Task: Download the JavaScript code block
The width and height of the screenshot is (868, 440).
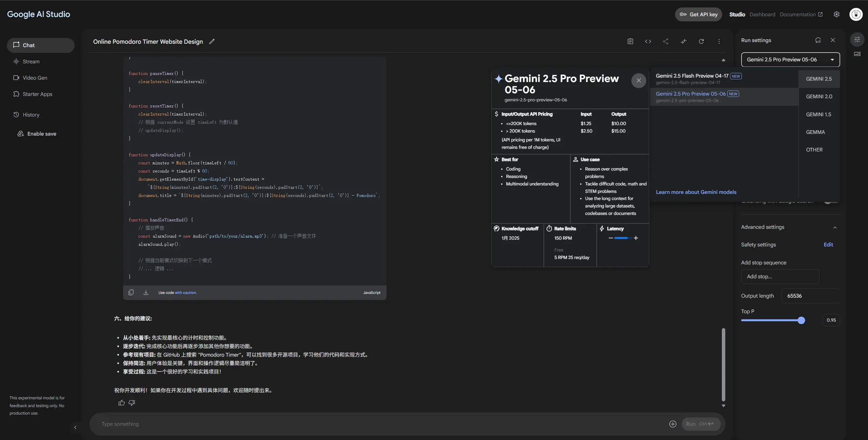Action: 146,292
